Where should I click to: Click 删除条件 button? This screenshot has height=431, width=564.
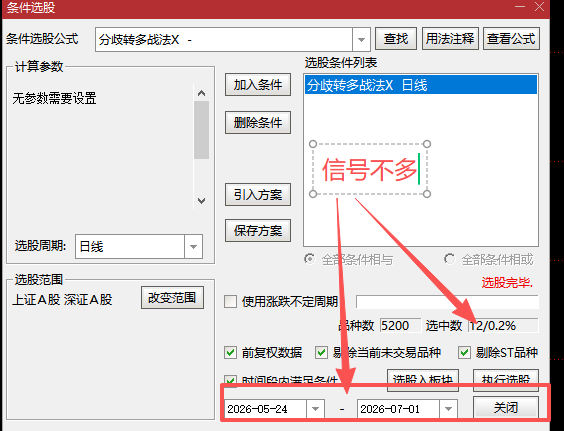coord(258,123)
